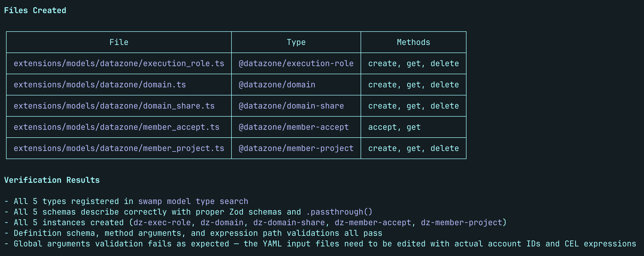The image size is (644, 256).
Task: Click the "swamp model type search" command text
Action: point(193,201)
